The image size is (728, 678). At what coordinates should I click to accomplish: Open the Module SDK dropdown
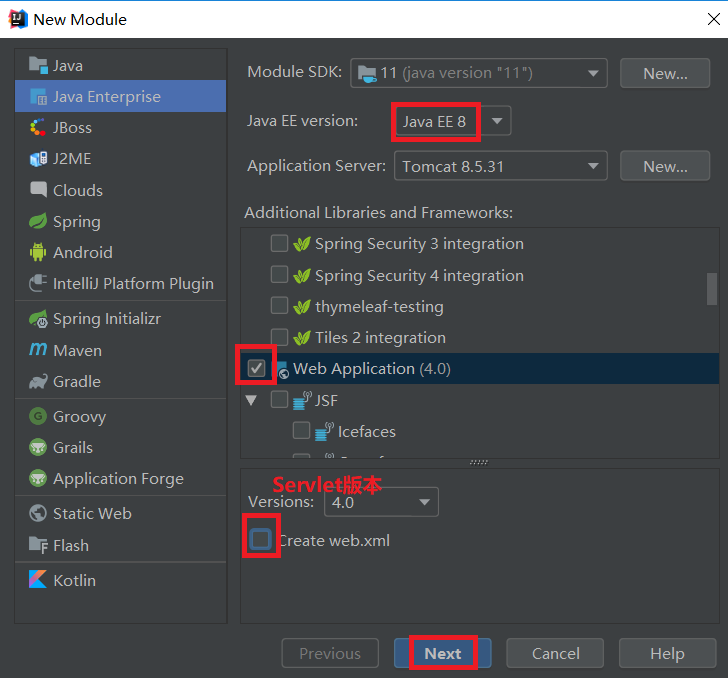click(x=479, y=73)
